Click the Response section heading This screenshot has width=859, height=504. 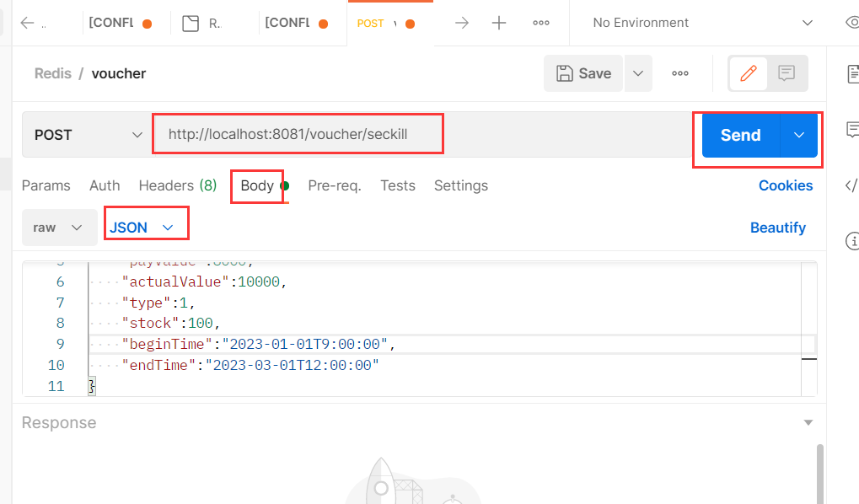59,422
